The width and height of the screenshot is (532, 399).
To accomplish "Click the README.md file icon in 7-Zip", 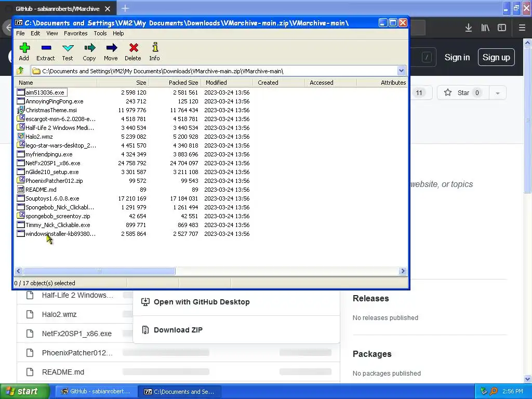I will (21, 189).
